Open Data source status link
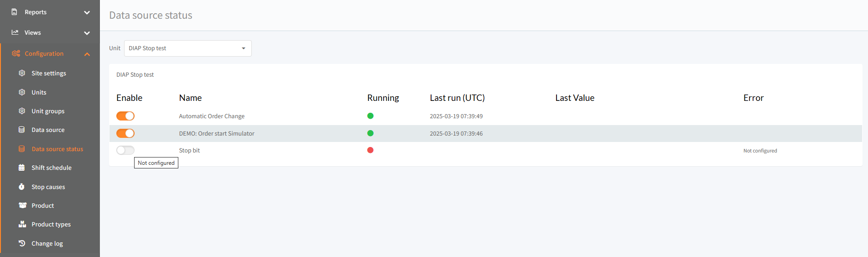 pyautogui.click(x=57, y=149)
